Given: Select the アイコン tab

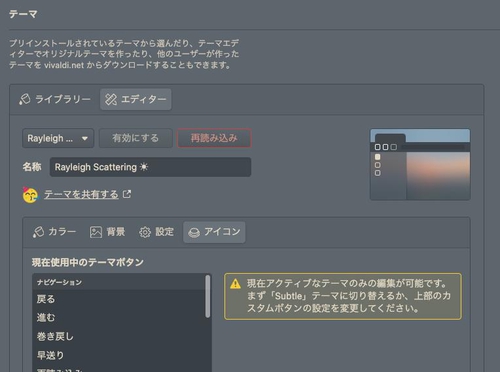Looking at the screenshot, I should tap(214, 232).
